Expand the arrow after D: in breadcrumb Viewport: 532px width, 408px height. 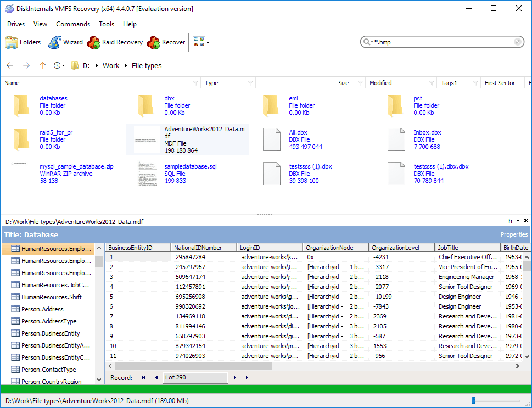point(97,65)
